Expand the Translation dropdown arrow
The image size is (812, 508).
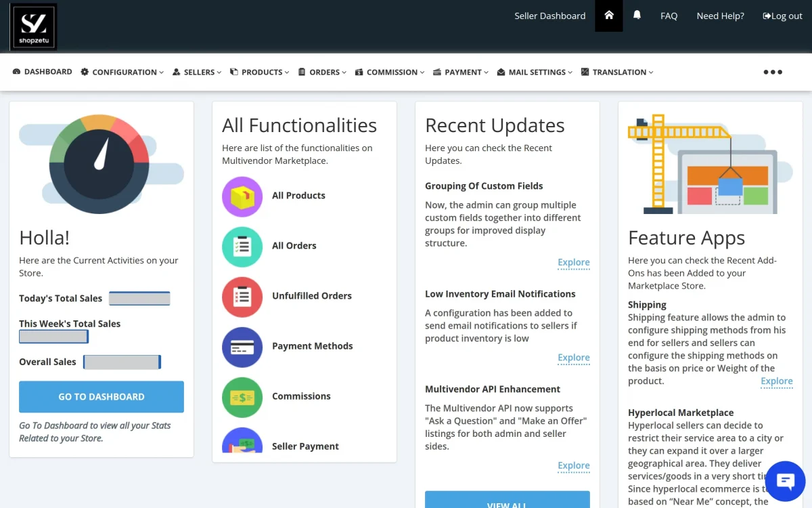[651, 72]
